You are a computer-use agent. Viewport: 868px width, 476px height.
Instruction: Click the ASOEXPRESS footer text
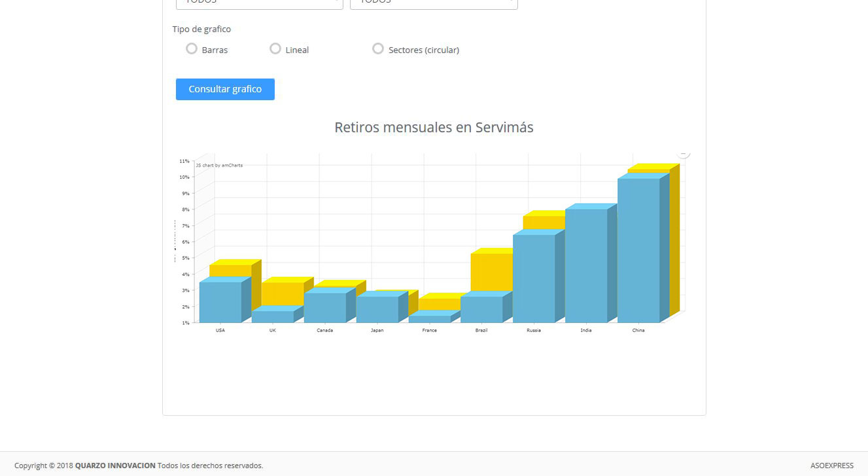[x=832, y=466]
